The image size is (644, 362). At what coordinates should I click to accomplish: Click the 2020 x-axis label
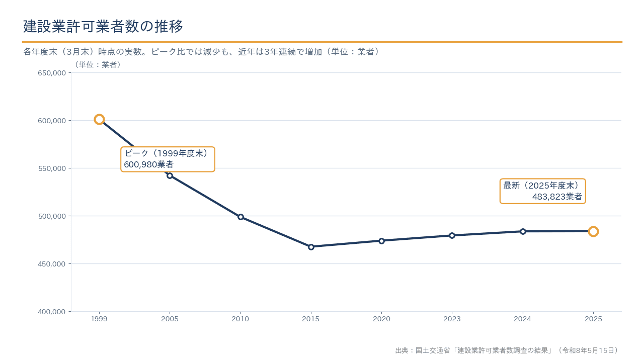click(x=381, y=319)
